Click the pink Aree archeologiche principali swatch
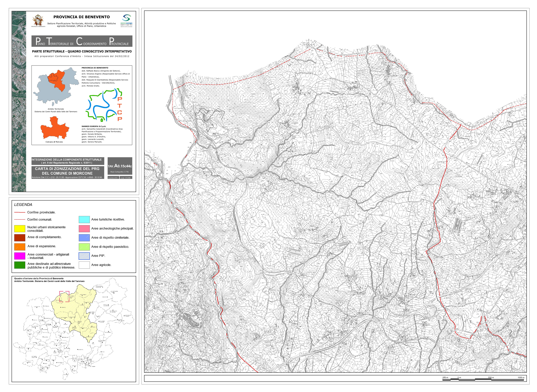Viewport: 537px width, 392px height. [84, 229]
